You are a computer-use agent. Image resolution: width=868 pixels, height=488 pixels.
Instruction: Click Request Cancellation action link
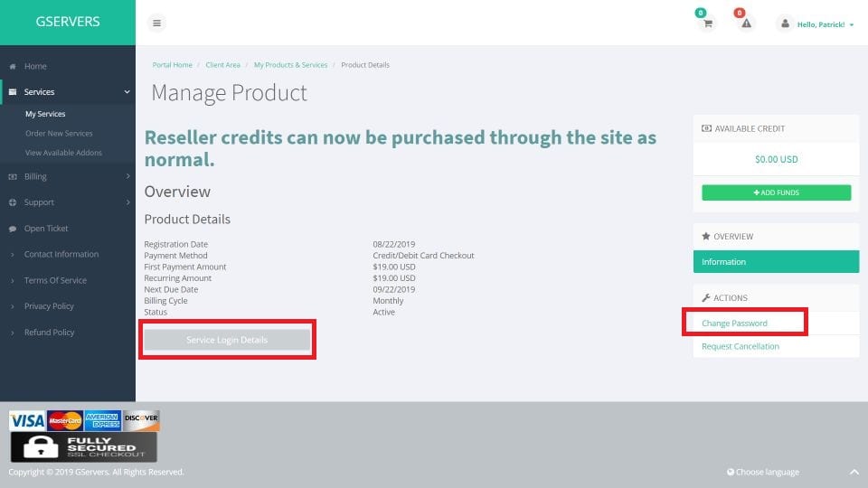coord(741,346)
